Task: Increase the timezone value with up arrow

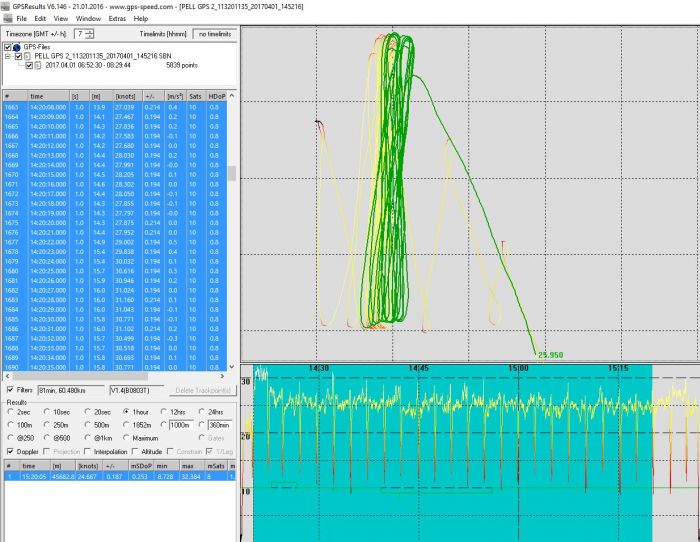Action: tap(91, 30)
